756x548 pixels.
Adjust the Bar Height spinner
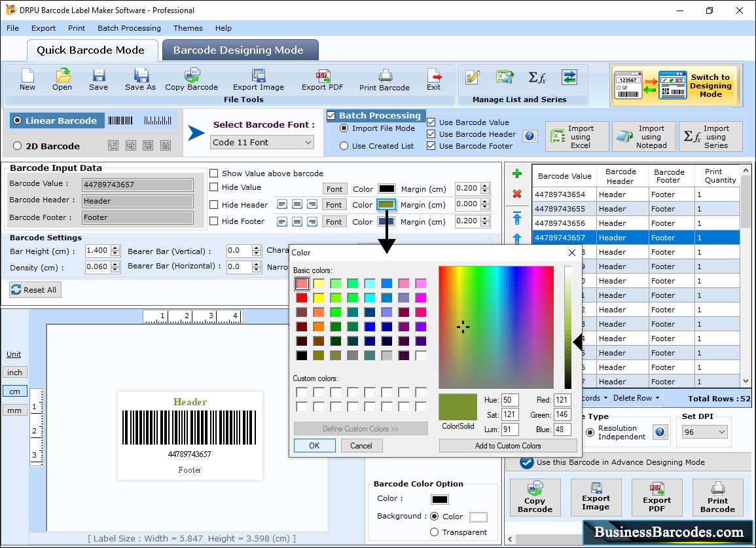115,251
